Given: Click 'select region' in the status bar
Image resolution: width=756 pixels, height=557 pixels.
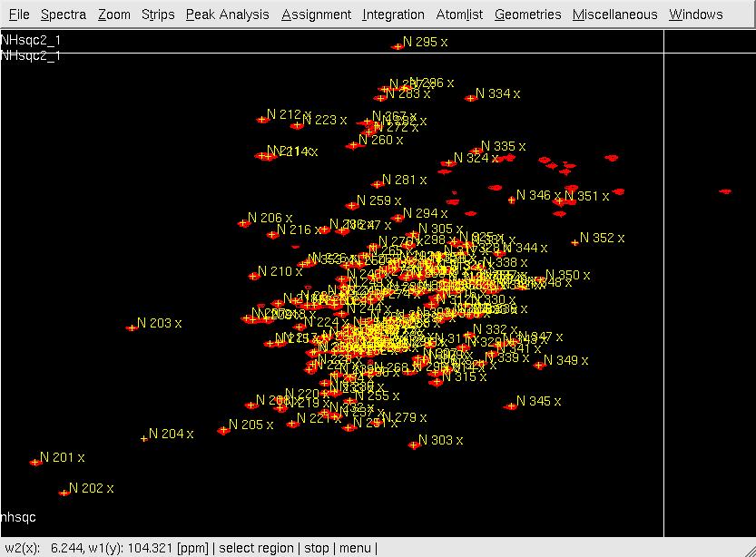Looking at the screenshot, I should (x=256, y=548).
